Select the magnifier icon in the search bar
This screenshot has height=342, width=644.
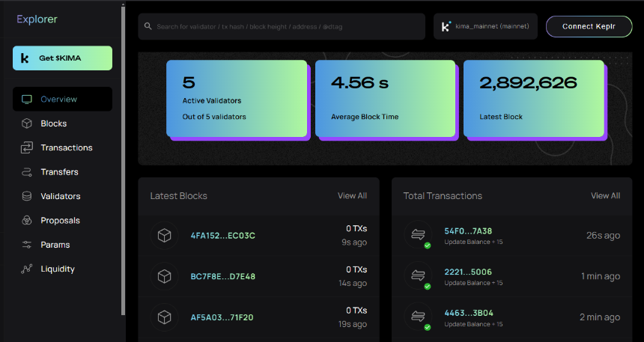click(148, 26)
